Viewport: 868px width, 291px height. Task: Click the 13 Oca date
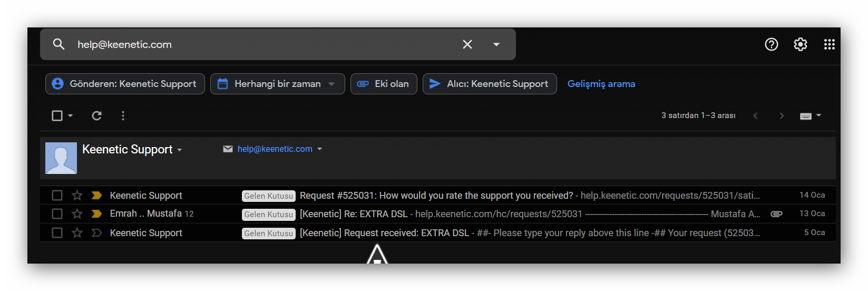(812, 214)
